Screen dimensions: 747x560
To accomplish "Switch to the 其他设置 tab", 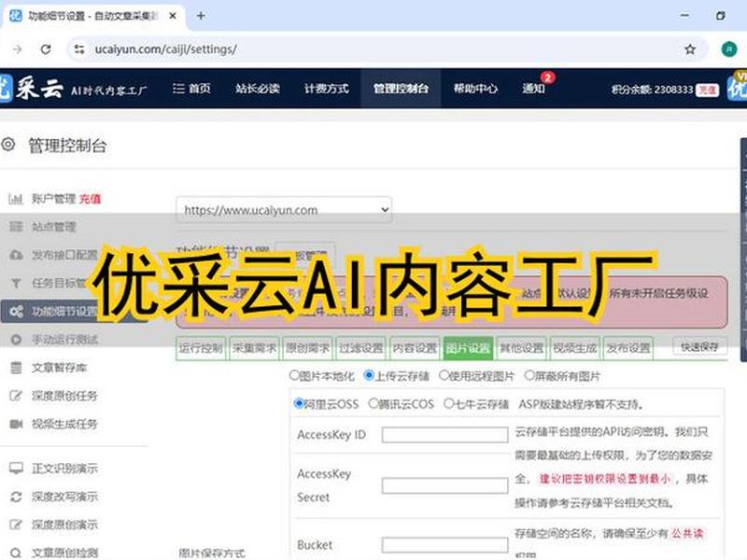I will click(x=521, y=348).
